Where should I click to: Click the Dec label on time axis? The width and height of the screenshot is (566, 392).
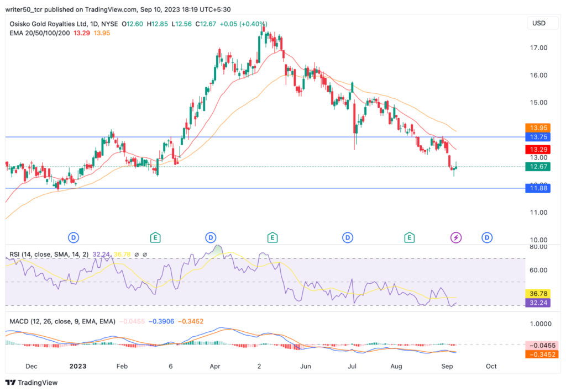(32, 367)
